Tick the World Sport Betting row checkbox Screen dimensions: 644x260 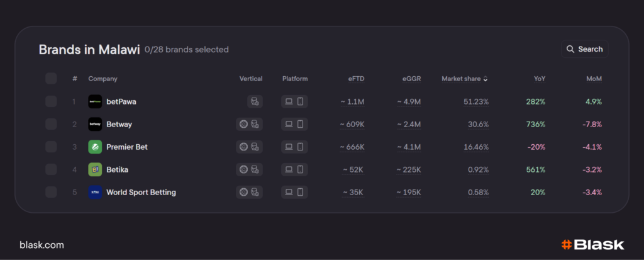tap(51, 192)
